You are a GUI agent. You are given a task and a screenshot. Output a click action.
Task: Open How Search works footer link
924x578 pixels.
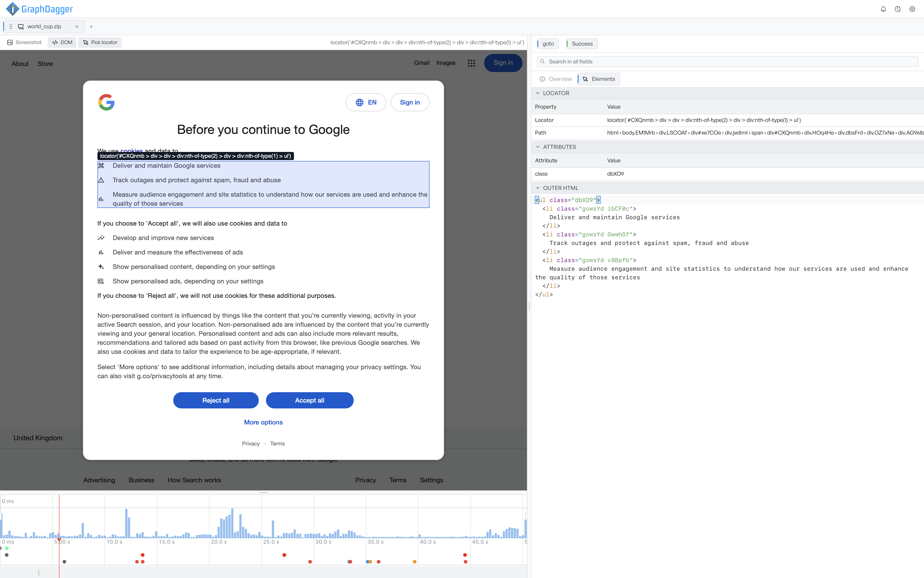pyautogui.click(x=194, y=480)
